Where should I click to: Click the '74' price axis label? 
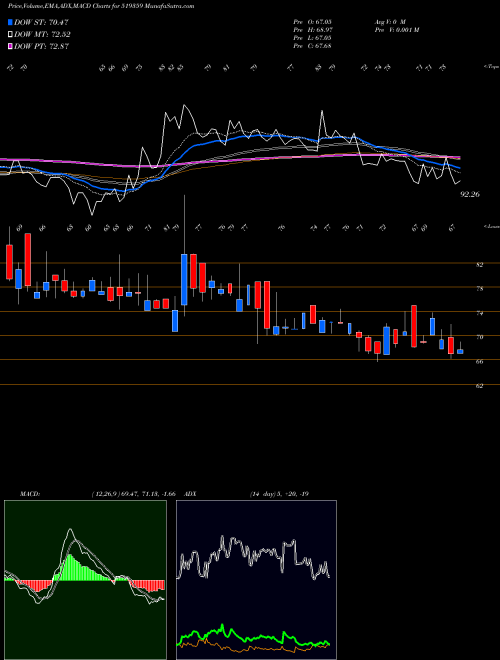point(479,313)
